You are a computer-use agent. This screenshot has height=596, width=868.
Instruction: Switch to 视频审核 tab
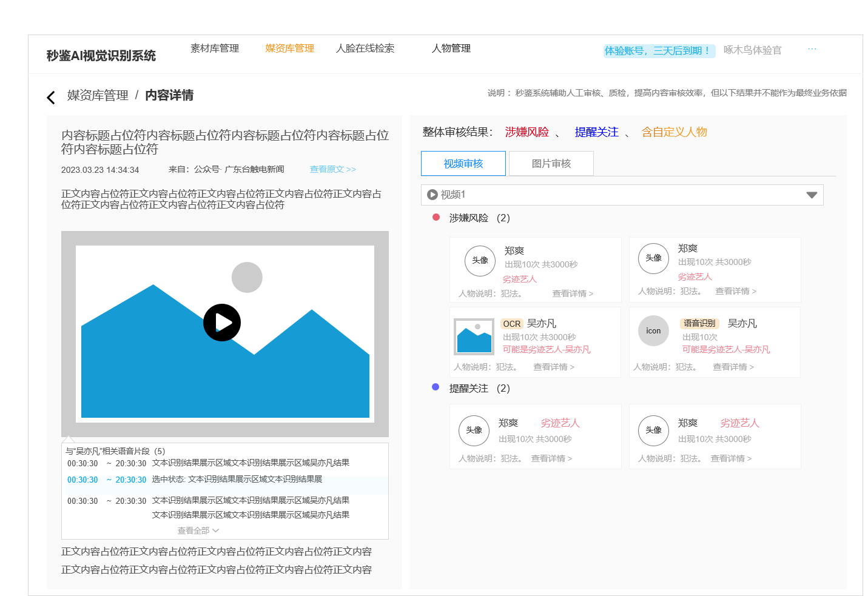(463, 164)
